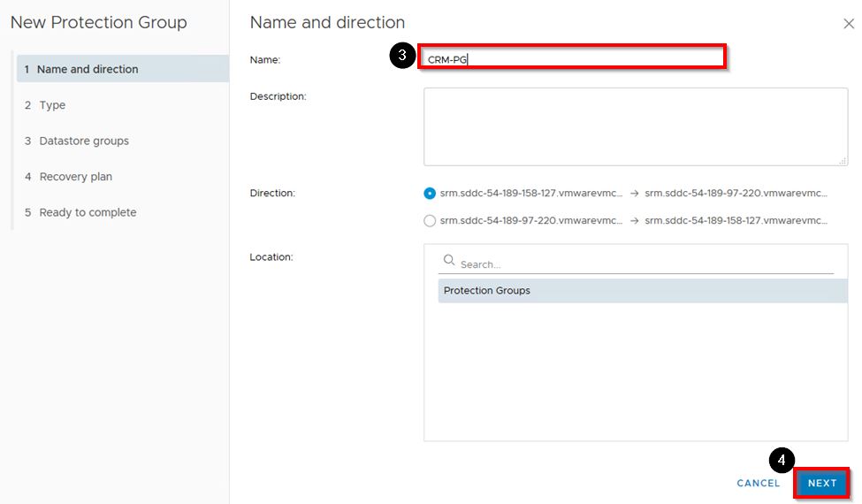Open the Recovery plan step
This screenshot has width=862, height=504.
[75, 177]
